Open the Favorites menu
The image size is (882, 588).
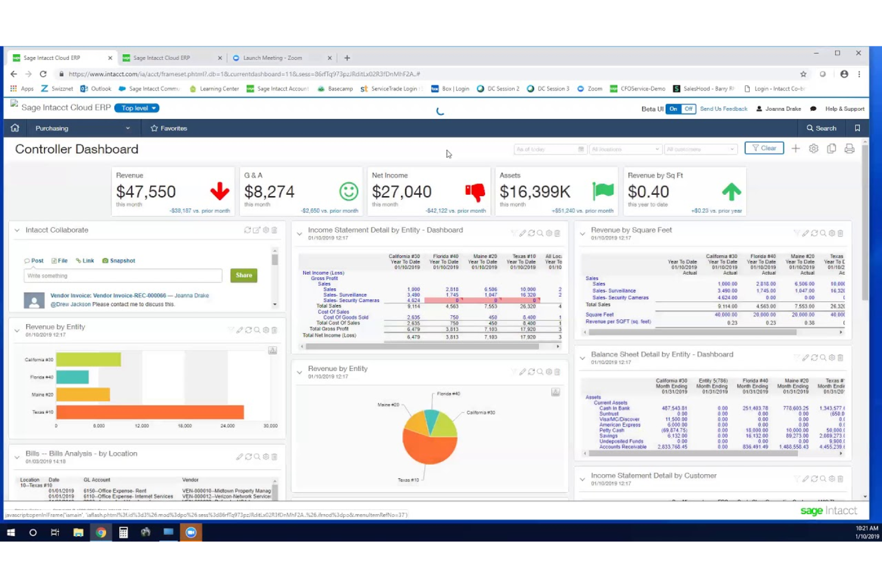pos(169,128)
